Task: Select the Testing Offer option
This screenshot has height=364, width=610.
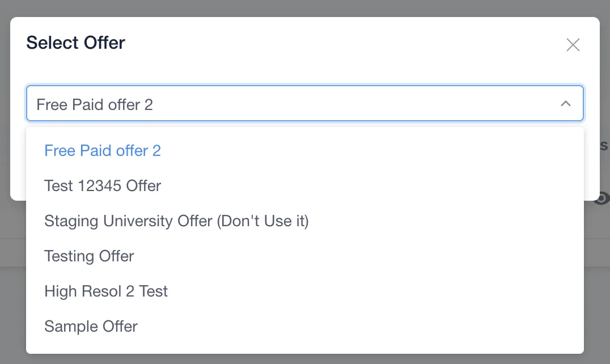Action: coord(89,256)
